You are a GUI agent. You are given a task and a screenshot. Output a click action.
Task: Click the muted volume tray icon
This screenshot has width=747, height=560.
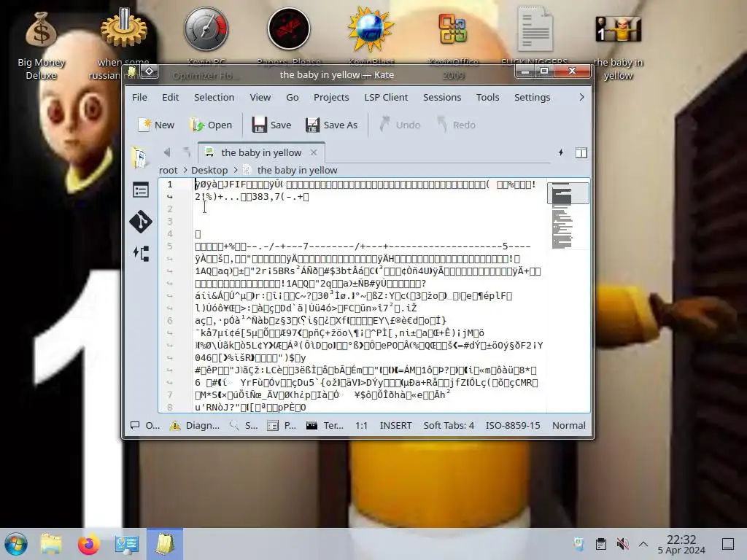(622, 544)
